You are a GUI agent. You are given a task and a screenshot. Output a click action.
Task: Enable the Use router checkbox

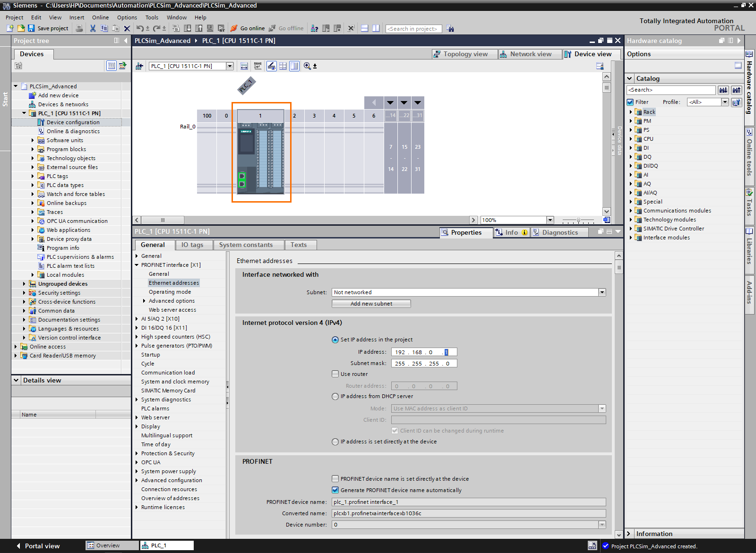pos(335,374)
